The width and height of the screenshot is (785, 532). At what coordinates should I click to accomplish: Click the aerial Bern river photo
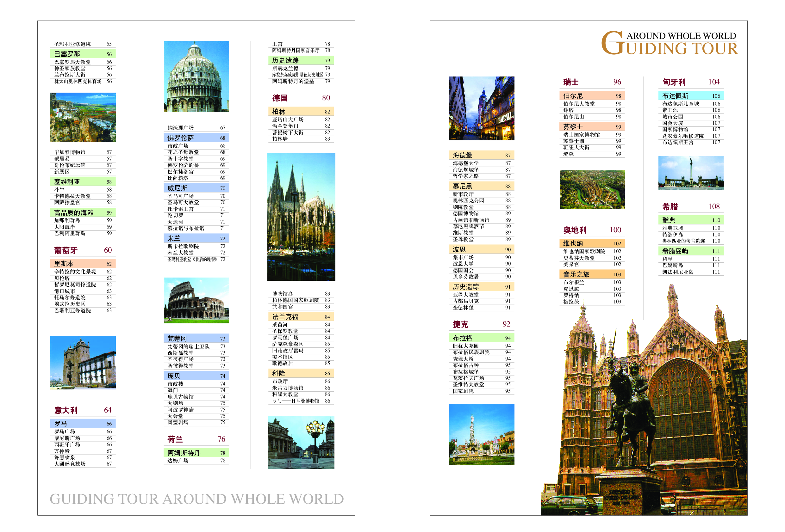[592, 190]
